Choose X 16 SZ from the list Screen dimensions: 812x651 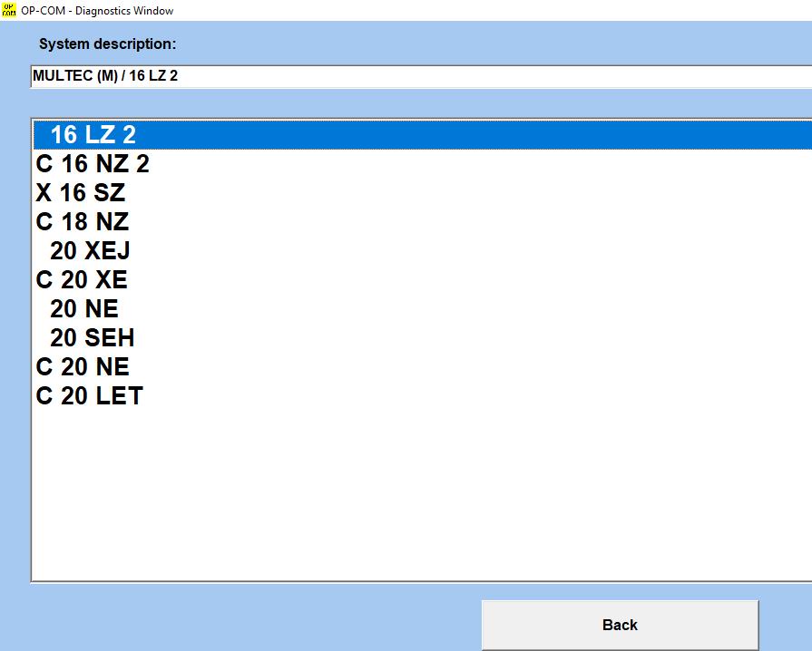point(423,193)
